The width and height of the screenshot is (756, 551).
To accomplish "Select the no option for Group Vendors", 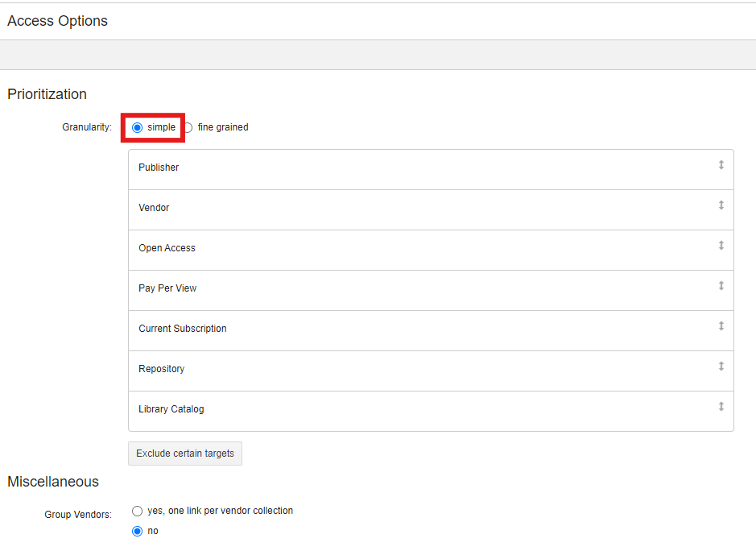I will coord(138,531).
